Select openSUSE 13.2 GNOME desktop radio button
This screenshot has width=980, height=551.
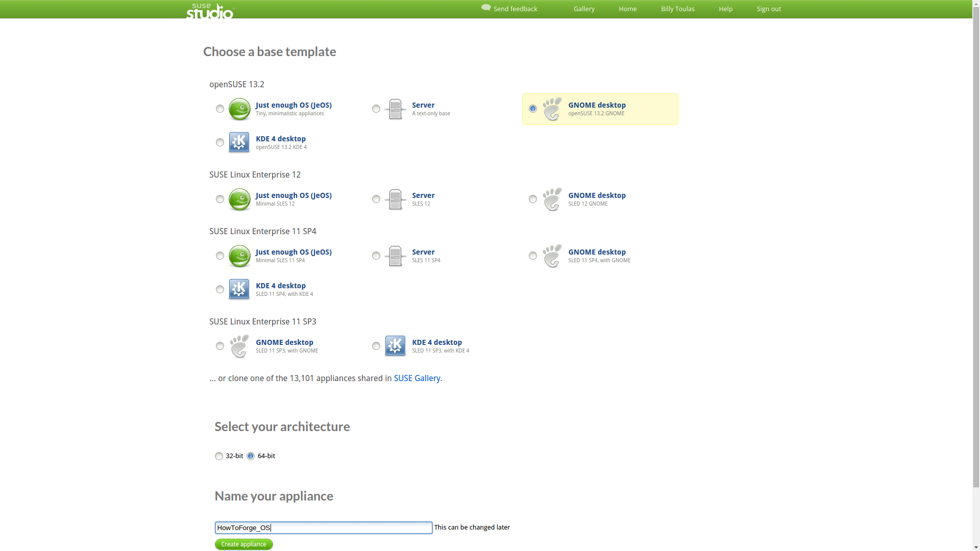coord(533,109)
